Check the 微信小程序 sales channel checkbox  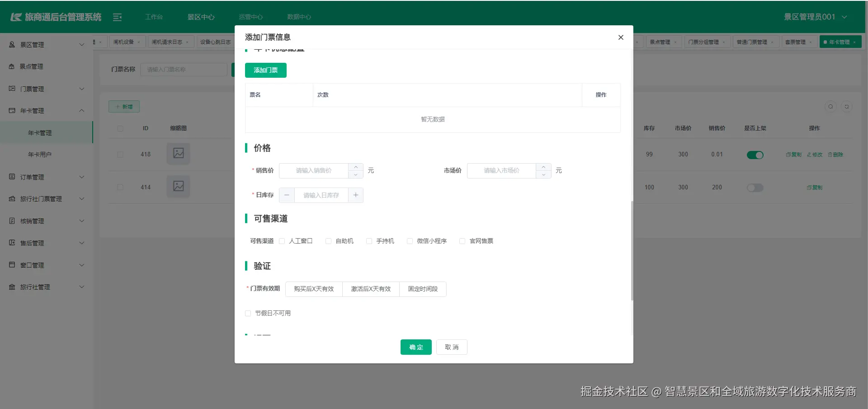[x=410, y=241]
